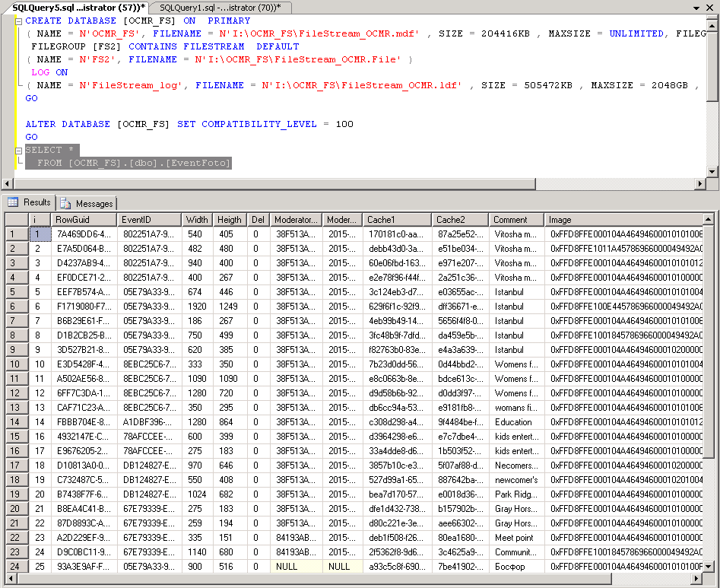Collapse the SELECT statement code block
The width and height of the screenshot is (720, 588).
pyautogui.click(x=19, y=150)
